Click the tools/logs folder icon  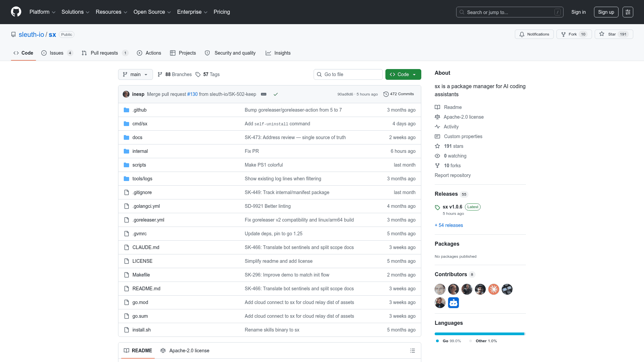point(126,179)
